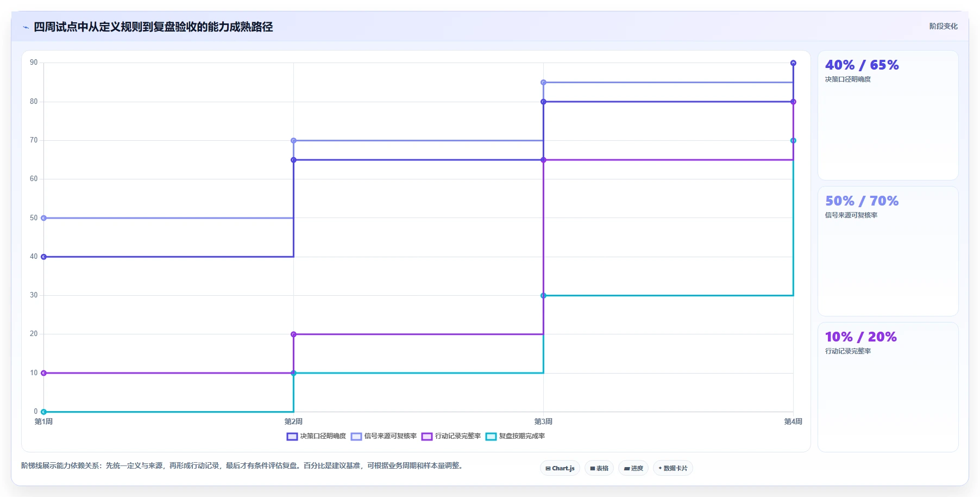Image resolution: width=980 pixels, height=497 pixels.
Task: Click the footnote starting with 阶梯线展示能力依赖关系
Action: tap(243, 465)
